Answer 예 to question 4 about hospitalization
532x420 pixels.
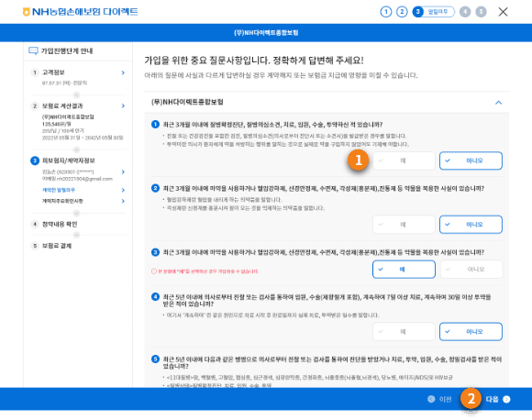click(x=404, y=332)
